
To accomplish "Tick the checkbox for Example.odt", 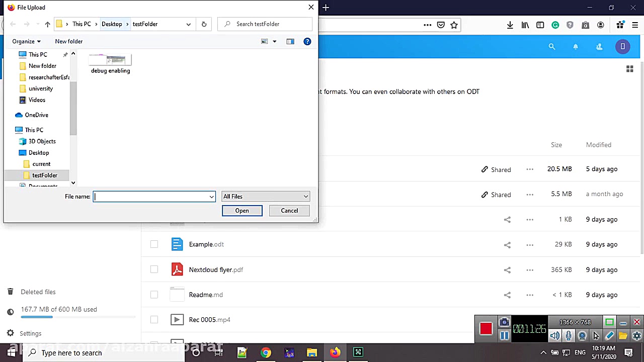I will coord(154,244).
